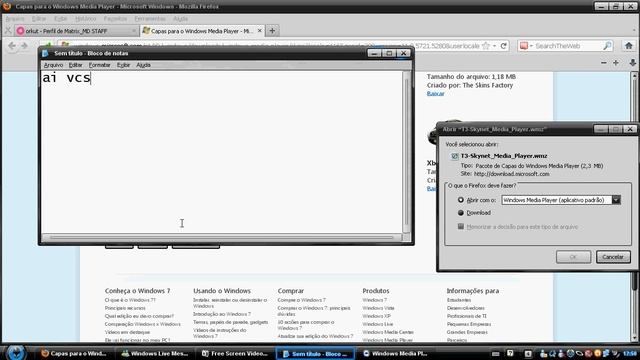Open 'O que é o Windows 7?' link
640x360 pixels.
[130, 300]
